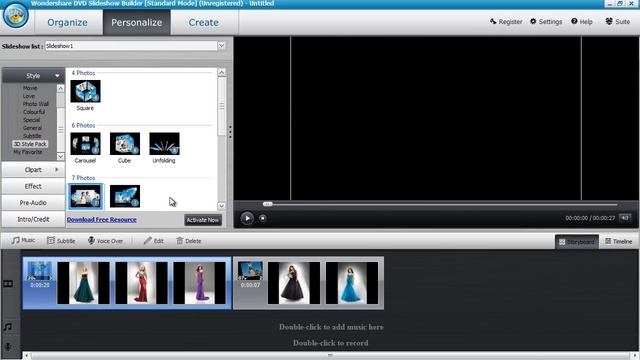Switch to the Organize tab
The image size is (640, 360).
click(x=67, y=22)
